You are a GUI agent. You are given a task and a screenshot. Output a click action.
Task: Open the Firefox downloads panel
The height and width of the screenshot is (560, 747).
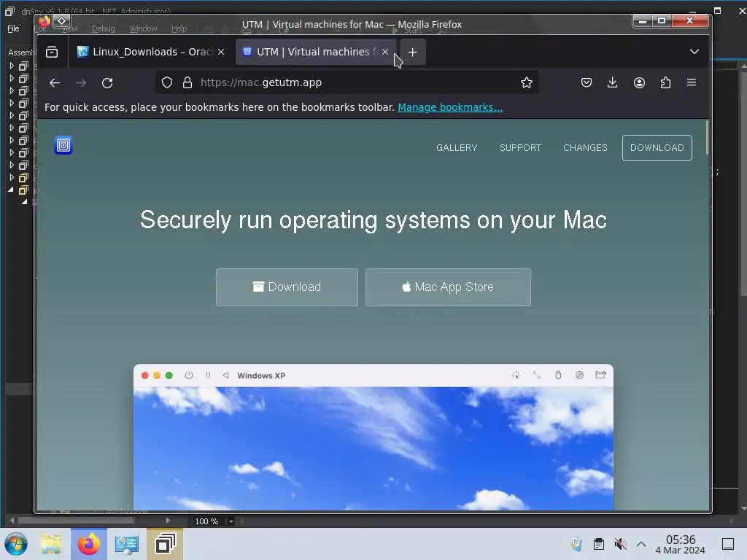613,82
